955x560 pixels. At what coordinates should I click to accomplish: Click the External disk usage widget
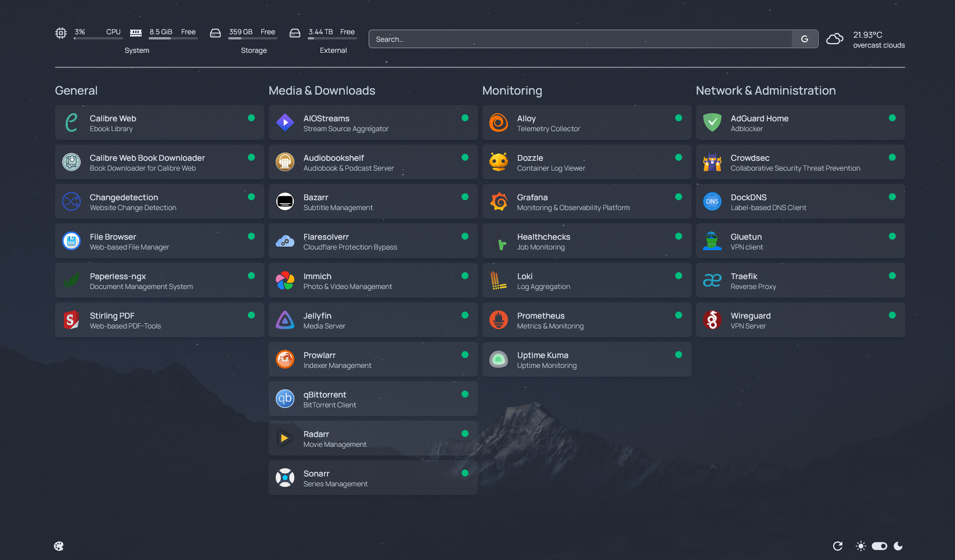(323, 39)
